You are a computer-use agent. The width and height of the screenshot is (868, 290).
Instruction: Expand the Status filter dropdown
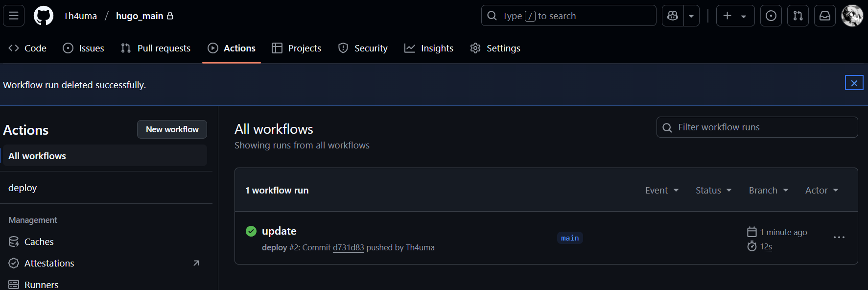click(713, 191)
